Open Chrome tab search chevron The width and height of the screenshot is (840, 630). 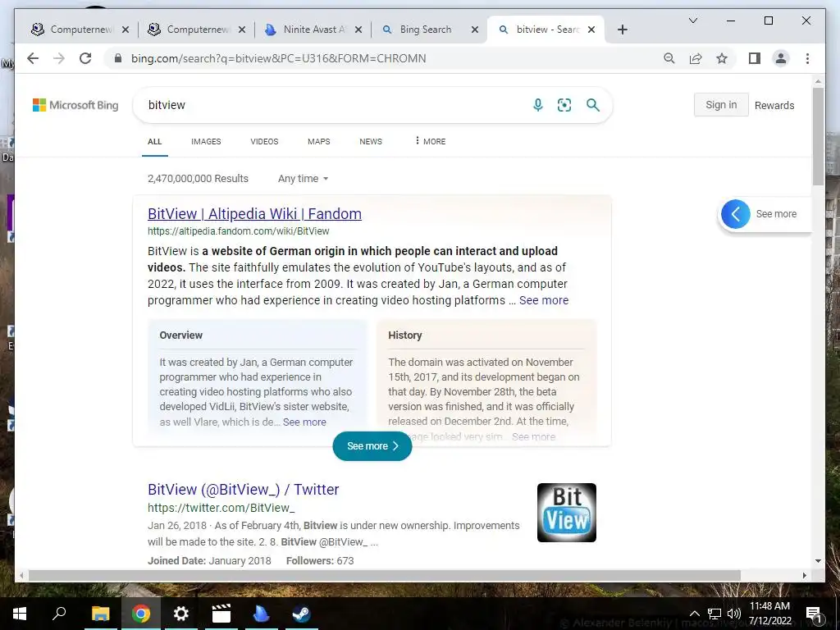coord(692,21)
